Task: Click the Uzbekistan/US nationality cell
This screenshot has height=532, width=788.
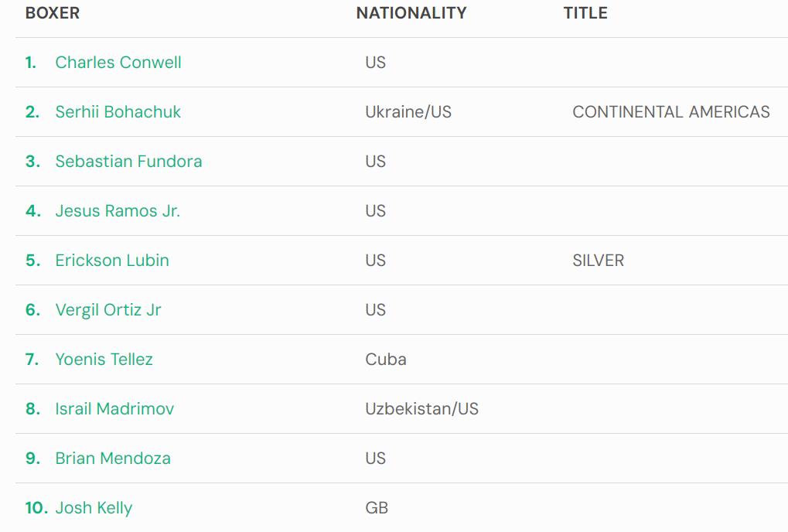Action: pos(421,408)
